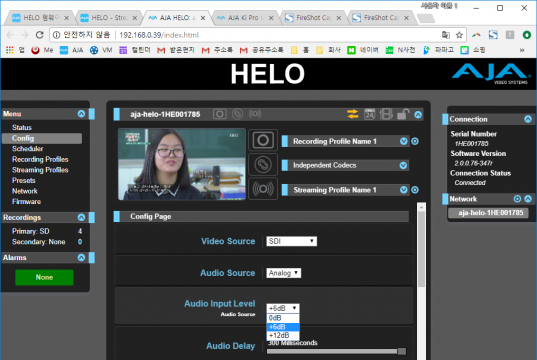The height and width of the screenshot is (360, 537).
Task: Click the Audio Delay slider handle
Action: coord(402,351)
